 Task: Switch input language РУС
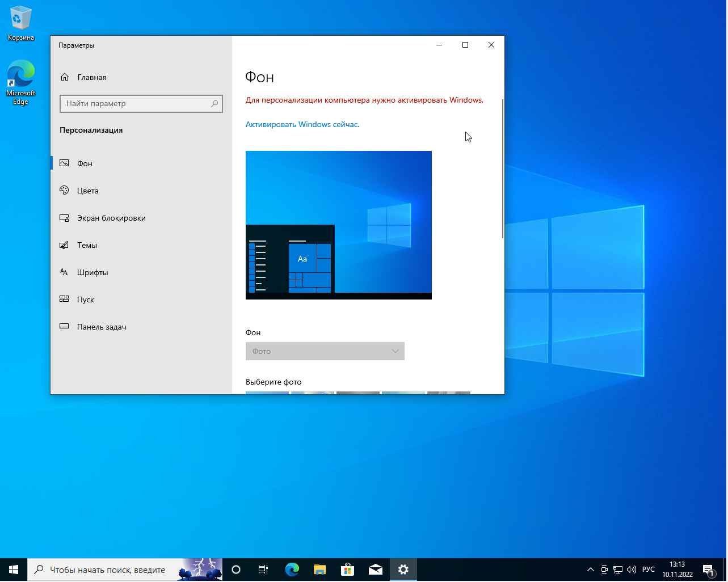coord(648,570)
